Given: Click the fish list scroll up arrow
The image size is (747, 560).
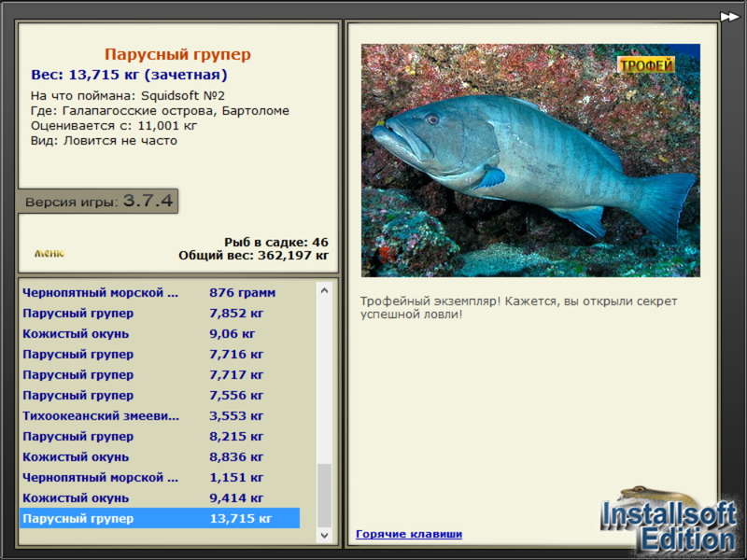Looking at the screenshot, I should pyautogui.click(x=324, y=290).
